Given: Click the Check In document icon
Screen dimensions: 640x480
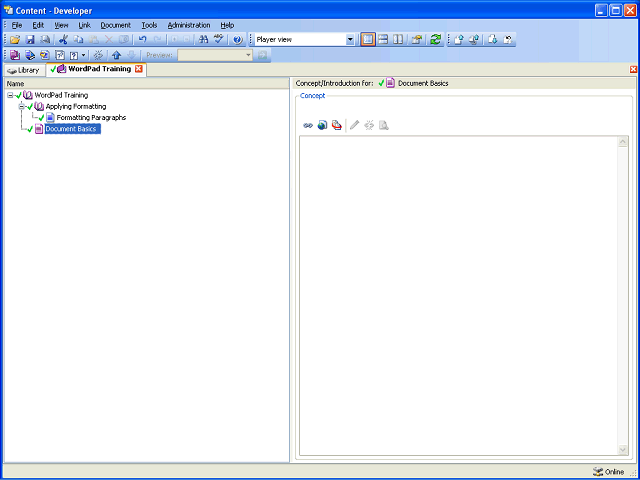Looking at the screenshot, I should (x=459, y=40).
